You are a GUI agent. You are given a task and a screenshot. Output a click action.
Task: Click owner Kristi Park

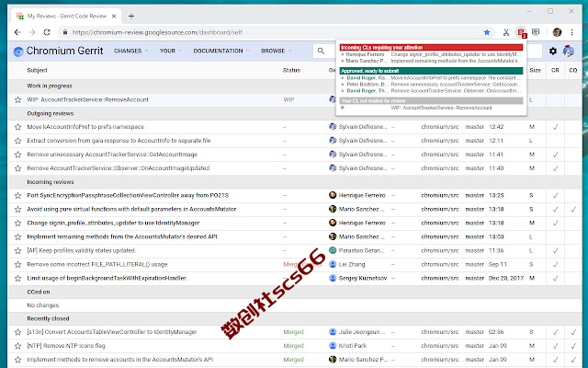click(x=353, y=346)
